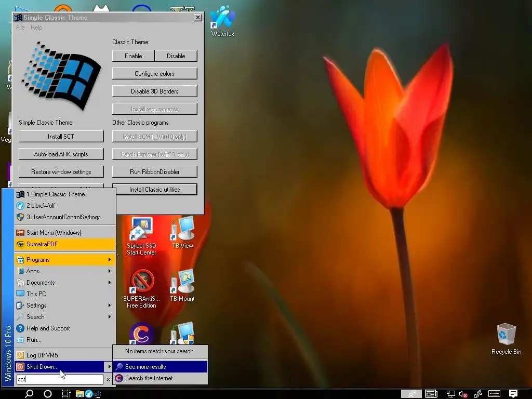Open the Spybot-S&D Start Center shortcut
The width and height of the screenshot is (532, 399).
click(141, 236)
